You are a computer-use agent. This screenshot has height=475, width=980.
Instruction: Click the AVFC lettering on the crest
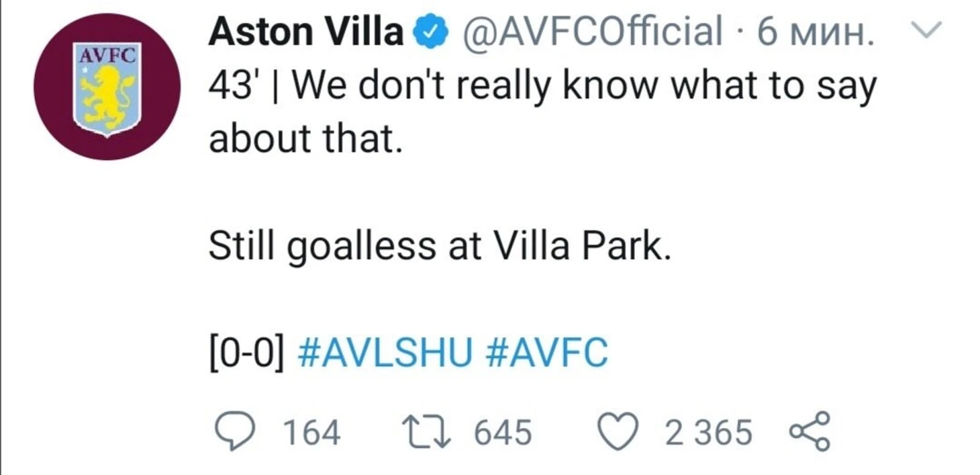pos(107,56)
